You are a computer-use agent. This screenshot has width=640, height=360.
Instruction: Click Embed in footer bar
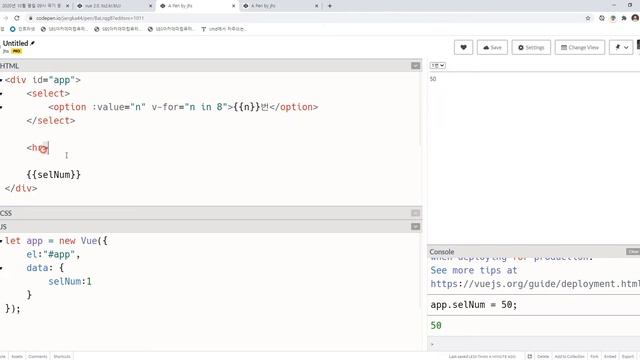[610, 356]
